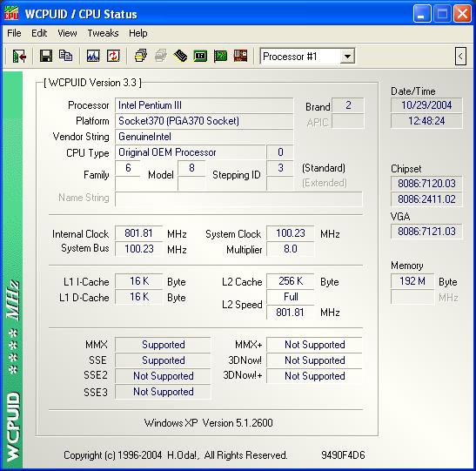Click the red motherboard icon
This screenshot has width=476, height=471.
(240, 56)
